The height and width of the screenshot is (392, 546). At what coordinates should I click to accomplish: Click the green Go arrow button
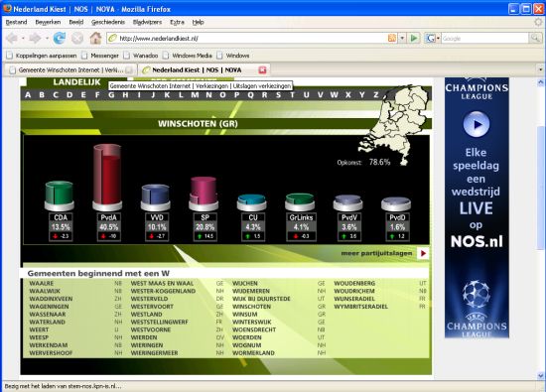tap(414, 38)
